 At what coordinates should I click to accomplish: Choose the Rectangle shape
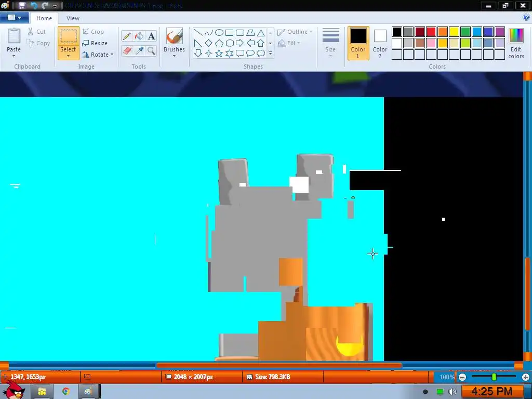(x=229, y=33)
